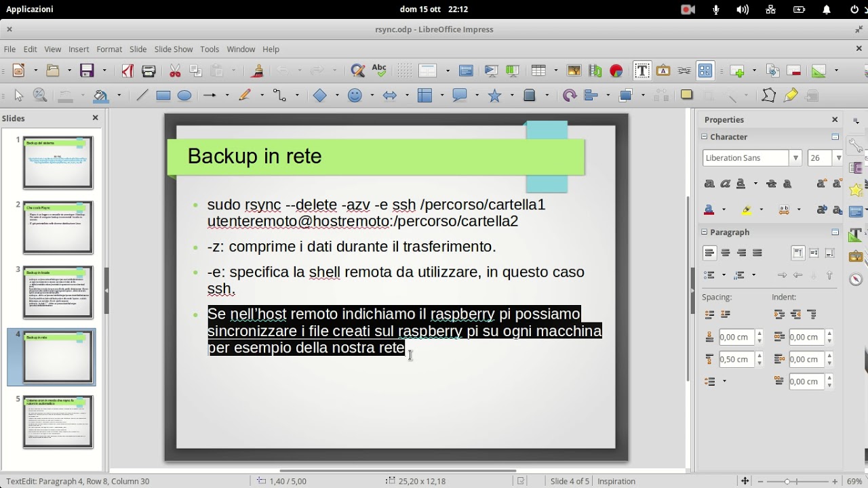Open the sidebar Navigator deck
This screenshot has width=868, height=488.
click(x=856, y=279)
